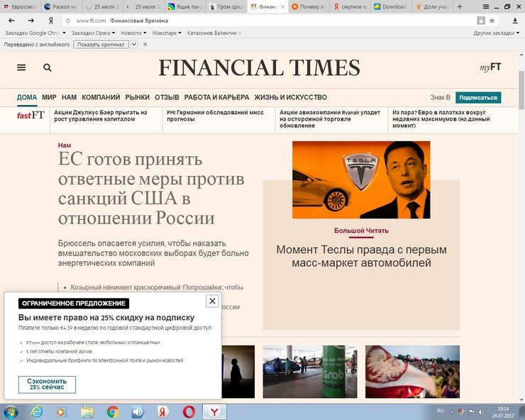Open the Tesla Elon Musk article image
525x420 pixels.
[360, 179]
